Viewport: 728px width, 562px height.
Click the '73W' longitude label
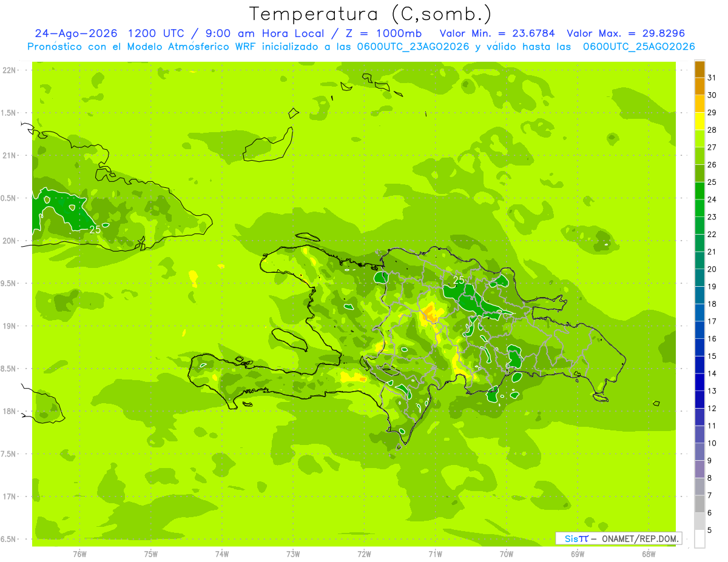tap(293, 554)
